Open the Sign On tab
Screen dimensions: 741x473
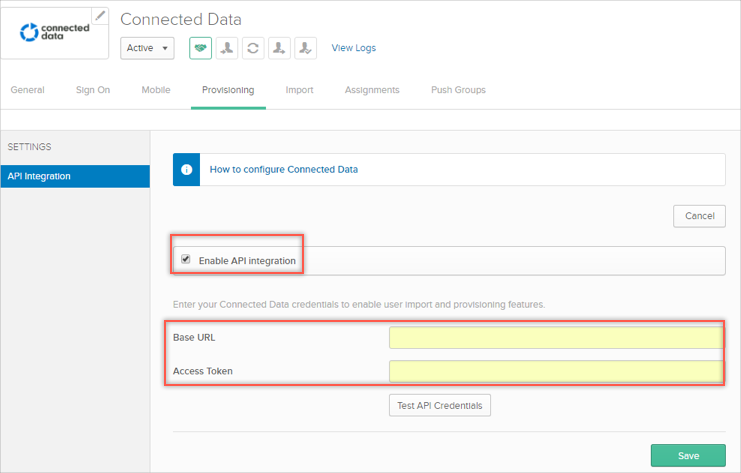point(93,90)
